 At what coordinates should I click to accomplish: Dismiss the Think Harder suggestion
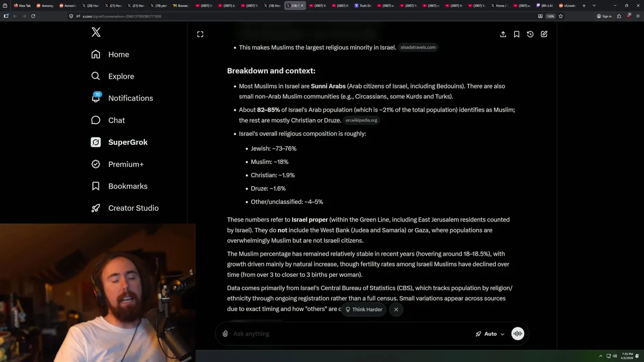396,310
